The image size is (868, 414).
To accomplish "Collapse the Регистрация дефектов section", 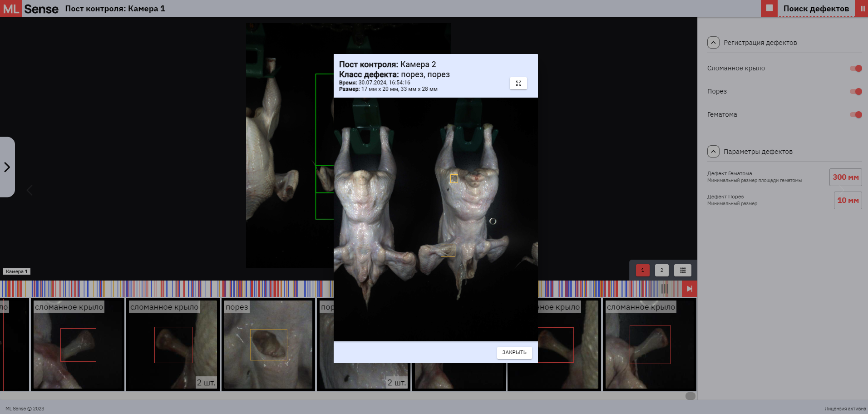I will (x=713, y=43).
